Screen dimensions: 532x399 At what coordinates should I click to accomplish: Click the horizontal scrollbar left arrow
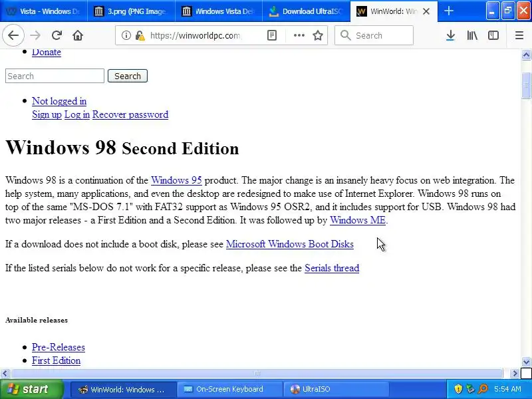[x=5, y=373]
